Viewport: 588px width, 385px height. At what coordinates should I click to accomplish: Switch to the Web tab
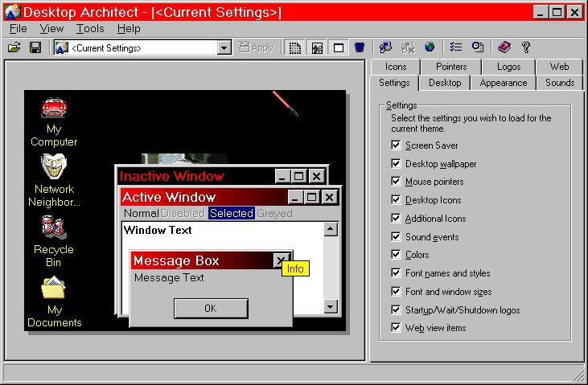tap(559, 67)
